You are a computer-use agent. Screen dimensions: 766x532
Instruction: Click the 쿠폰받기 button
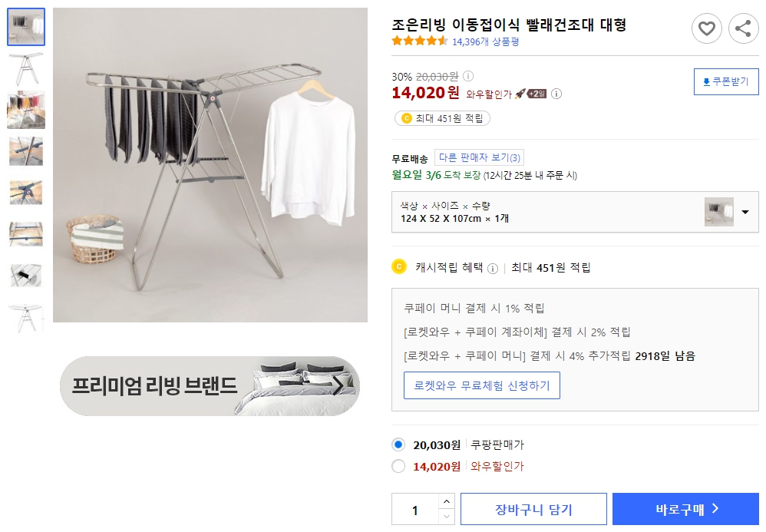pos(725,81)
